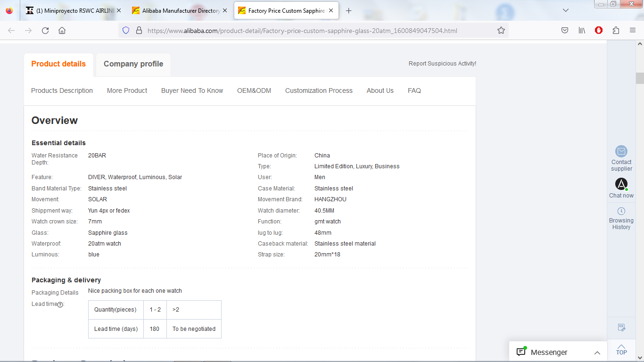
Task: Click the Lead time help question mark
Action: click(x=60, y=304)
